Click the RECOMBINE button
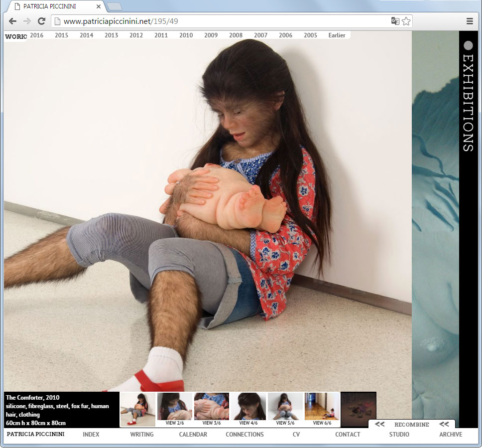The width and height of the screenshot is (482, 448). point(412,425)
